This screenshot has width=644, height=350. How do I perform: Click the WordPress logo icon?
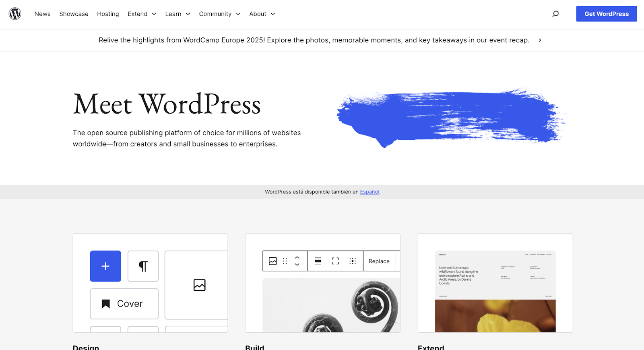tap(15, 14)
